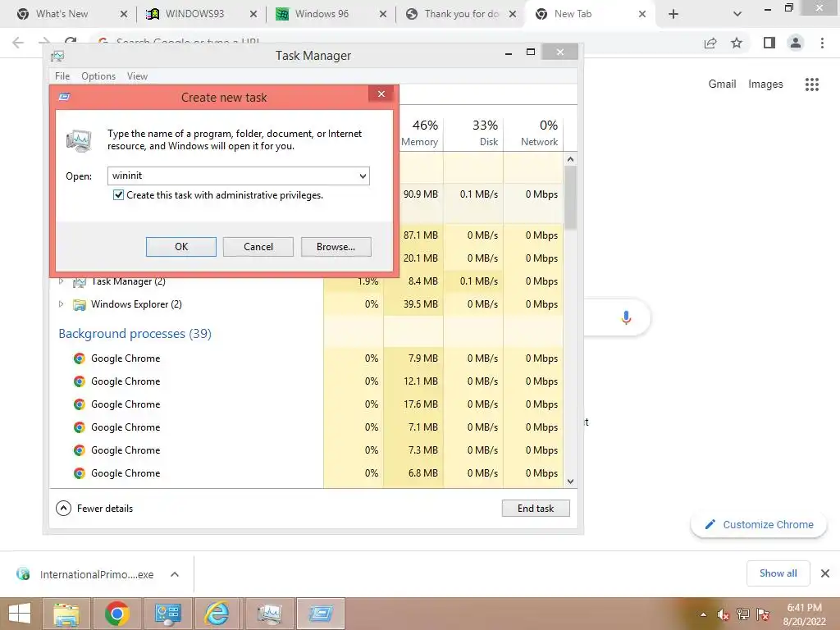Open the Windows Start button
The height and width of the screenshot is (630, 840).
click(20, 614)
